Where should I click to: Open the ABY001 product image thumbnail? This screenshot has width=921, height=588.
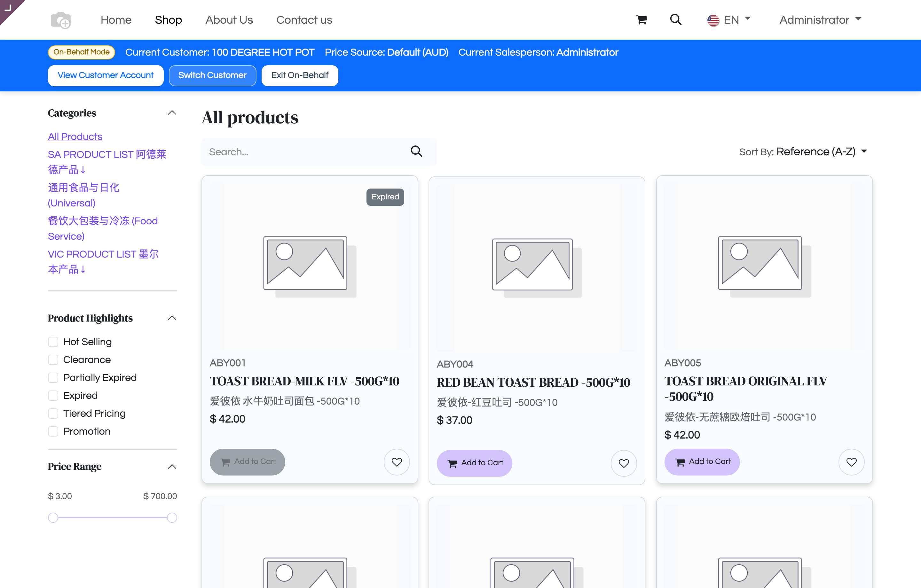pos(310,267)
